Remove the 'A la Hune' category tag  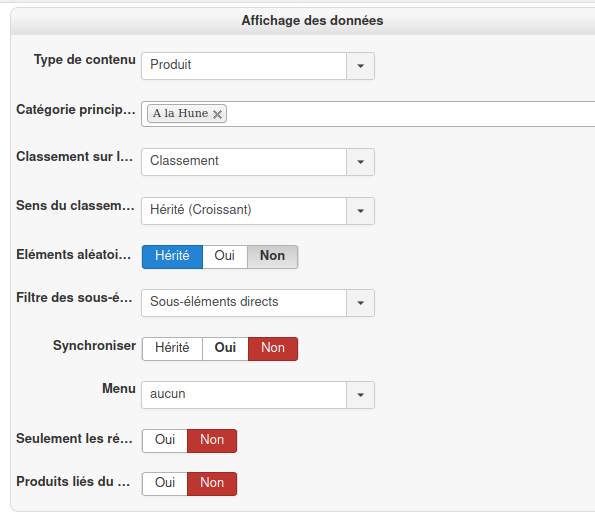click(x=217, y=114)
